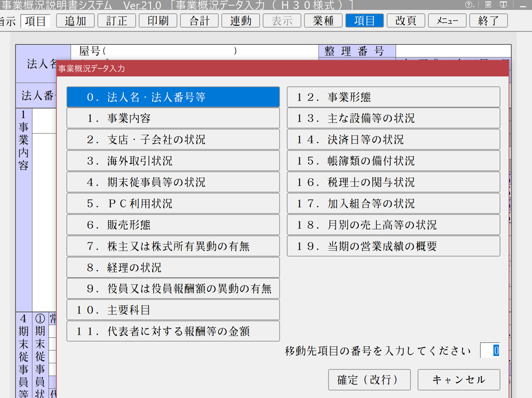Open 印刷 from the toolbar
This screenshot has height=398, width=532.
(x=157, y=21)
